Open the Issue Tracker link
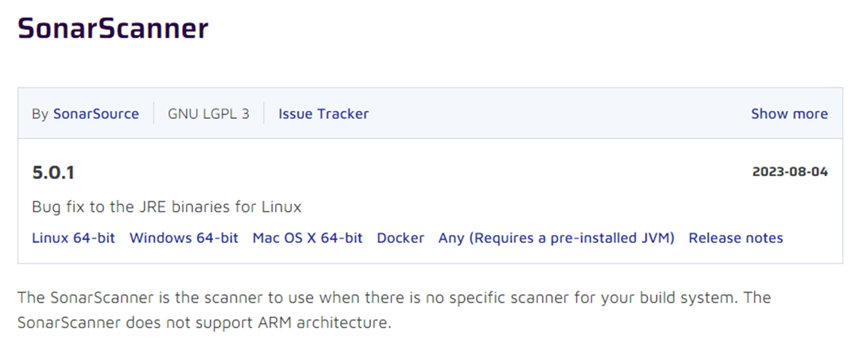 (x=323, y=114)
